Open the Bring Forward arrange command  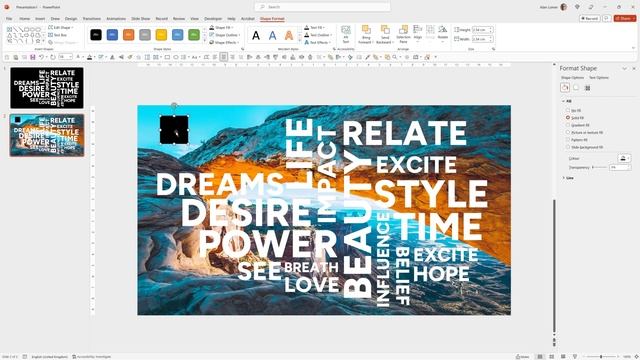pos(366,34)
